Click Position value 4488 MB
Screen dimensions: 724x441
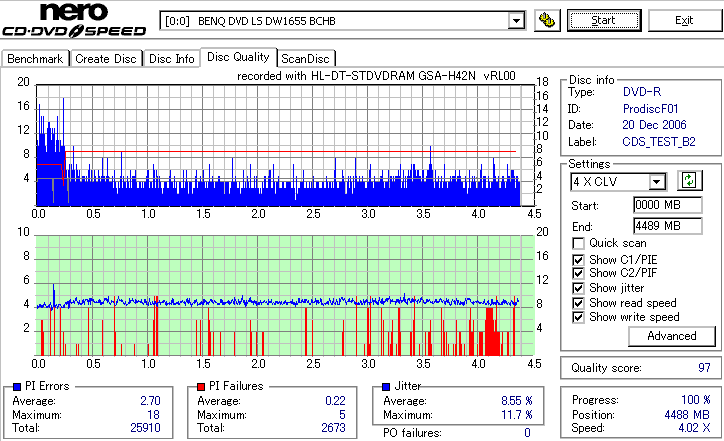pos(687,415)
